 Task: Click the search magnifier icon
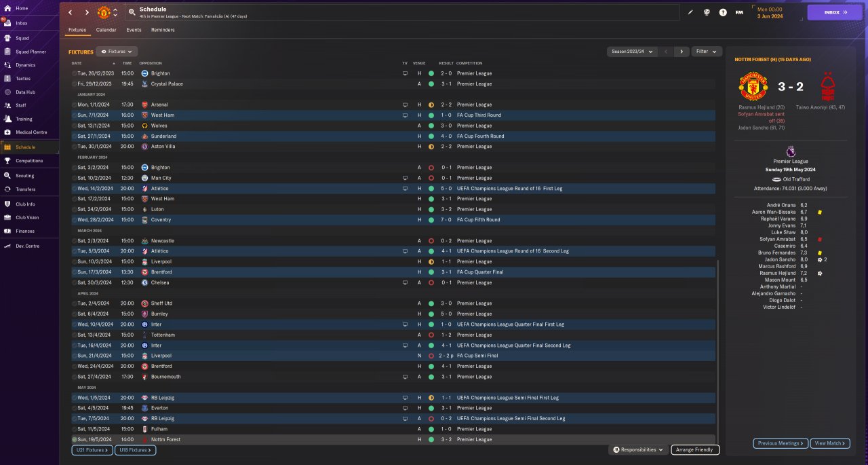click(x=132, y=12)
